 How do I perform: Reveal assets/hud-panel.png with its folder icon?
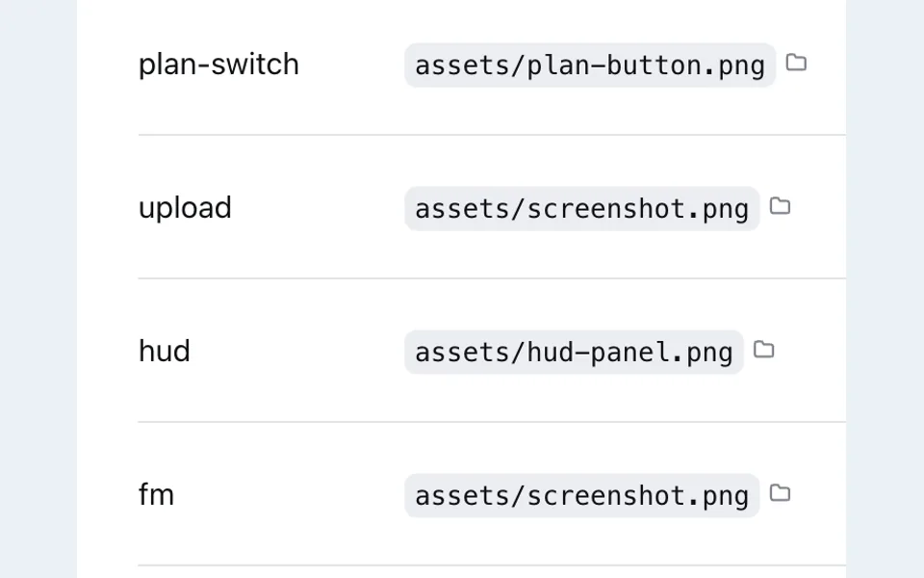764,350
